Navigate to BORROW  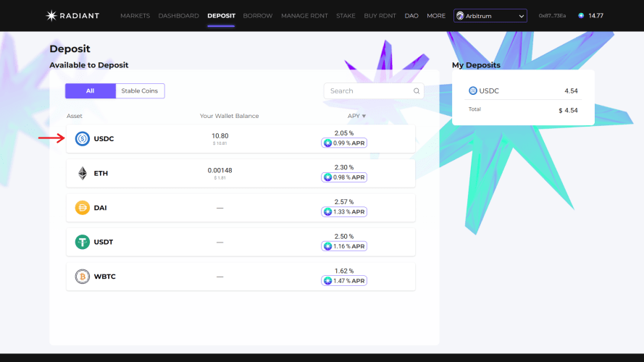click(257, 16)
